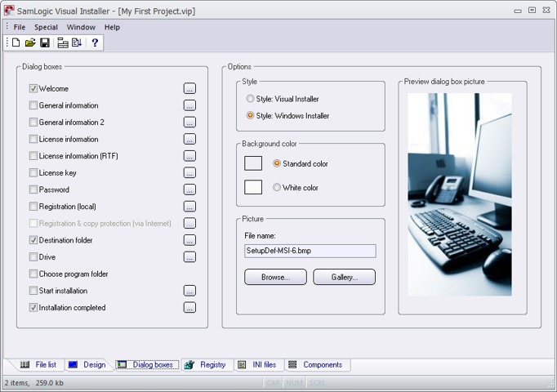Click the Help question mark icon
The height and width of the screenshot is (392, 557).
point(95,42)
